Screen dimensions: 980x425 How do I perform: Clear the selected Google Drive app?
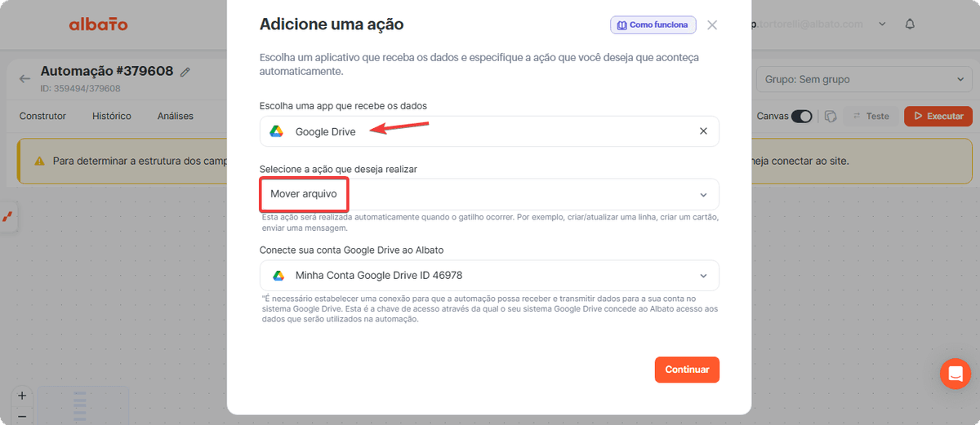tap(703, 131)
